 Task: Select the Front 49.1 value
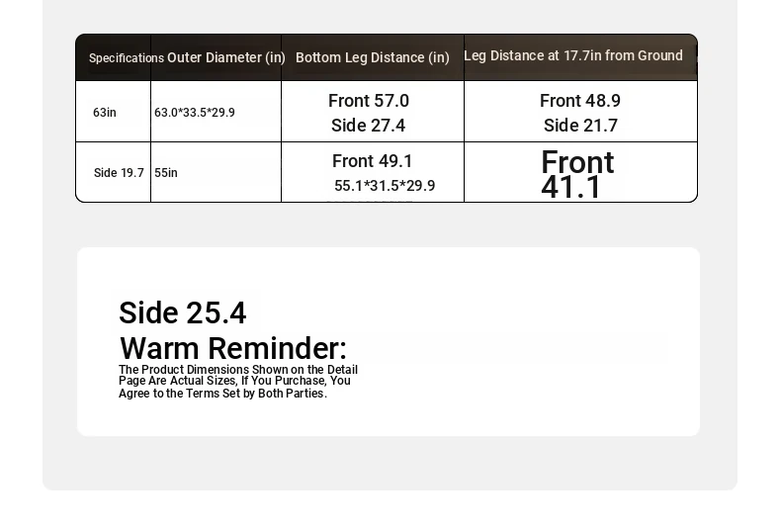click(372, 161)
